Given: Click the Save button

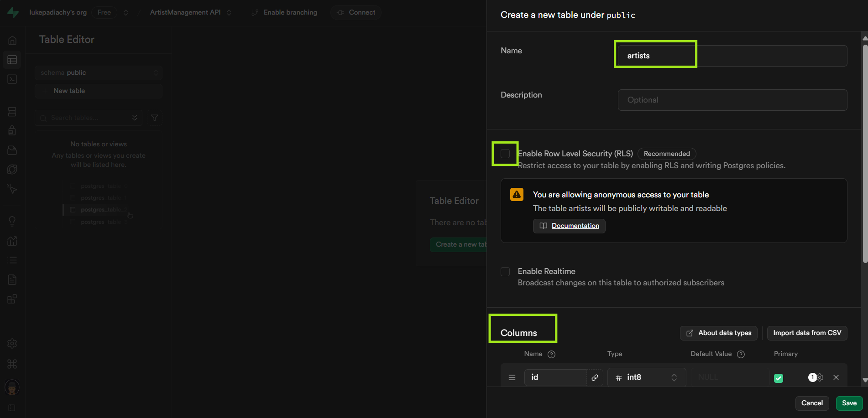Looking at the screenshot, I should click(x=849, y=403).
